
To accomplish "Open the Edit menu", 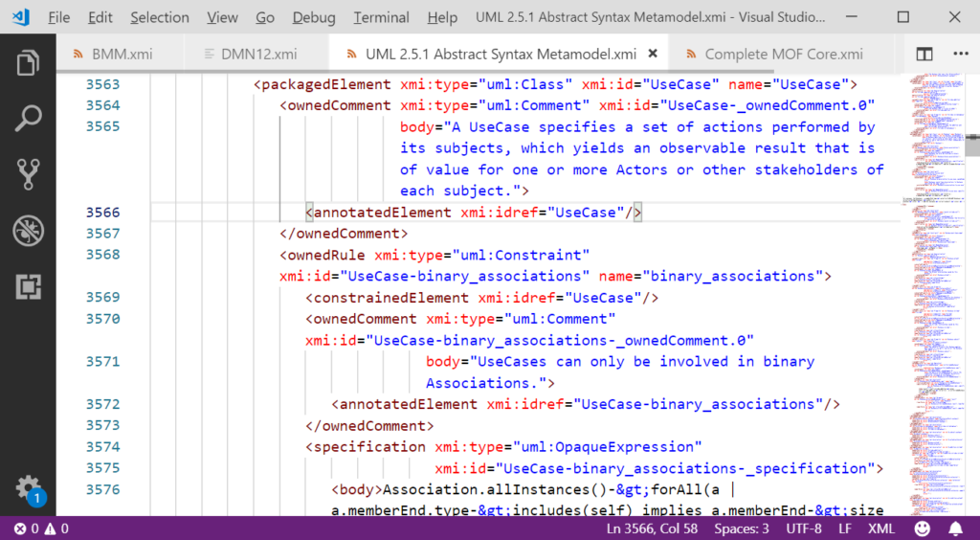I will (x=100, y=17).
